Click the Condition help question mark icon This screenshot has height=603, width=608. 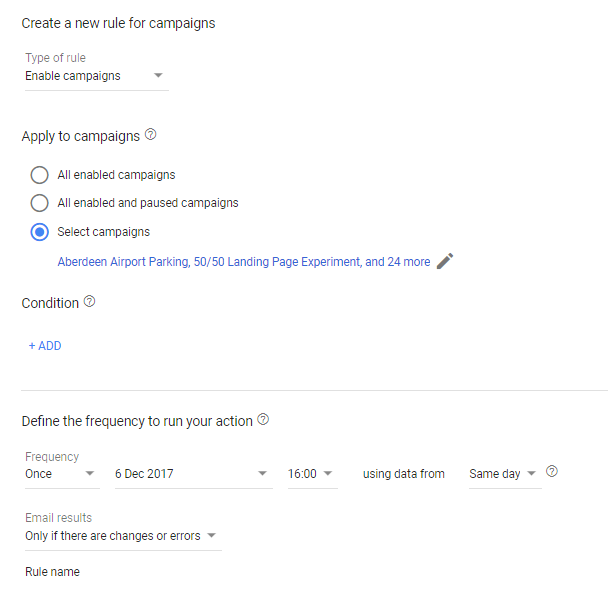coord(90,301)
